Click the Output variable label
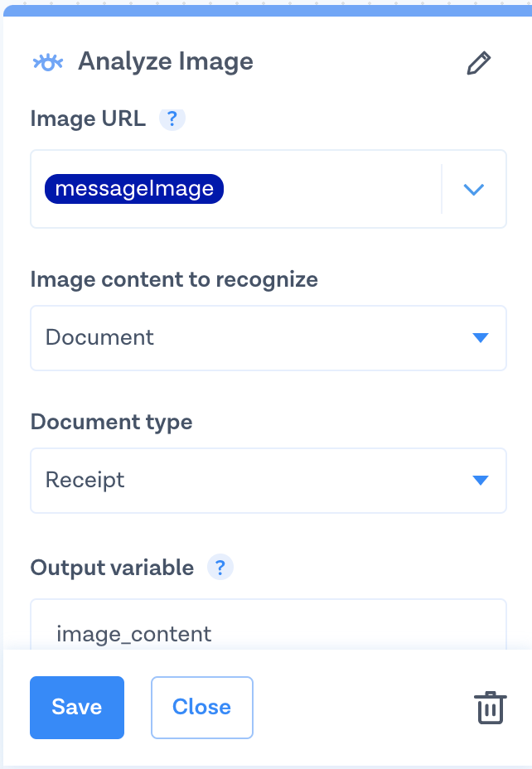 [112, 568]
